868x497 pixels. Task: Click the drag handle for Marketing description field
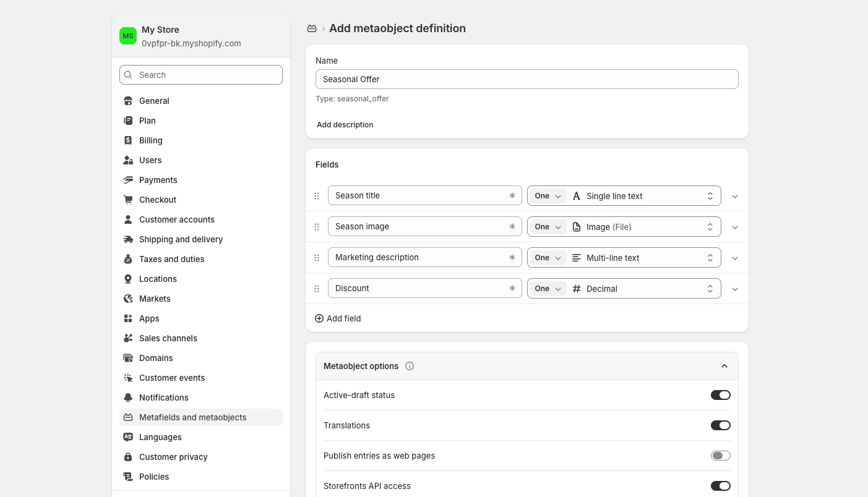tap(317, 258)
